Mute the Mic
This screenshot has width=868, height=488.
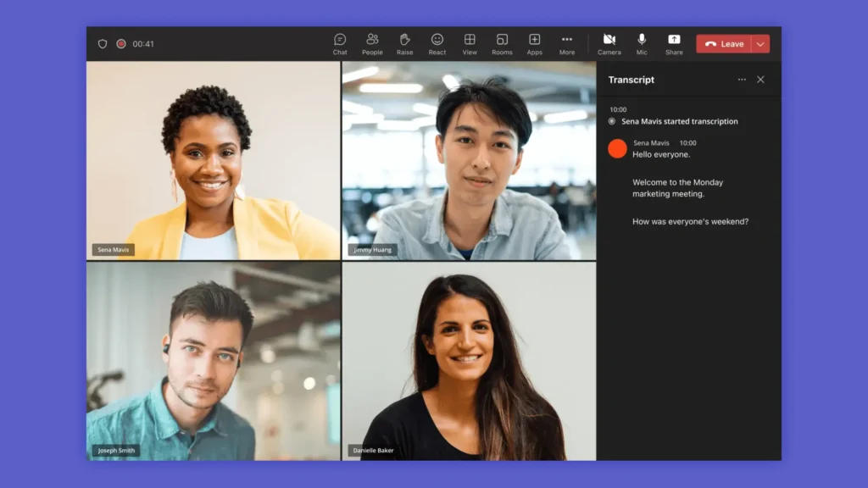pyautogui.click(x=642, y=43)
